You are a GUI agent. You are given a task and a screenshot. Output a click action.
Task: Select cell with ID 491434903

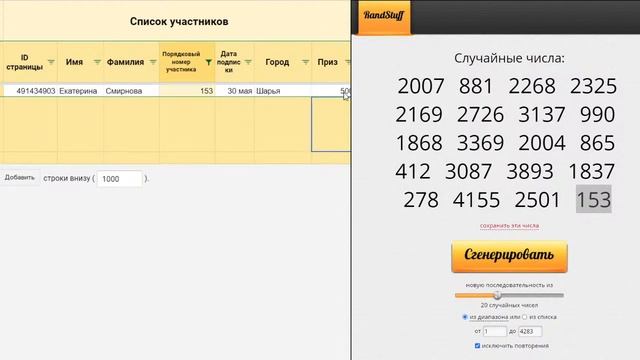pos(30,91)
